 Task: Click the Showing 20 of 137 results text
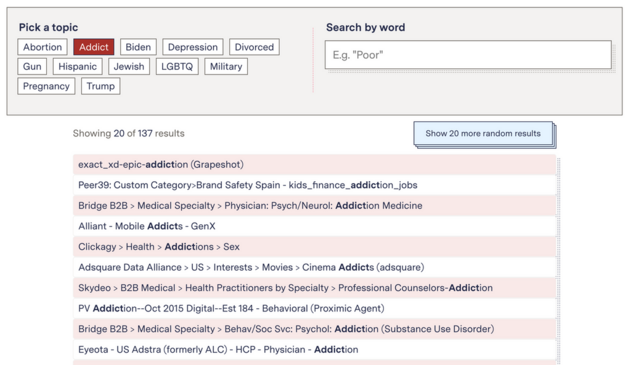(x=128, y=133)
